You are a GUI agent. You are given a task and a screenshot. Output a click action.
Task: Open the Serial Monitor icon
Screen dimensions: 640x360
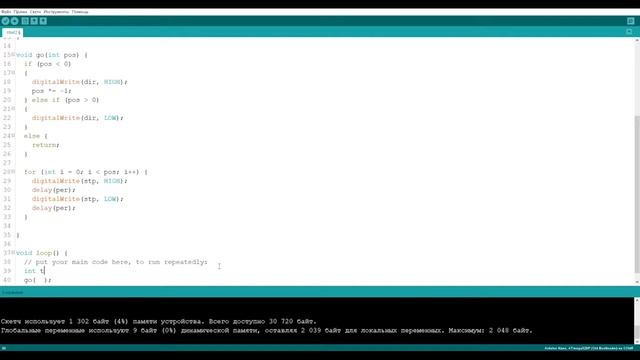click(631, 21)
